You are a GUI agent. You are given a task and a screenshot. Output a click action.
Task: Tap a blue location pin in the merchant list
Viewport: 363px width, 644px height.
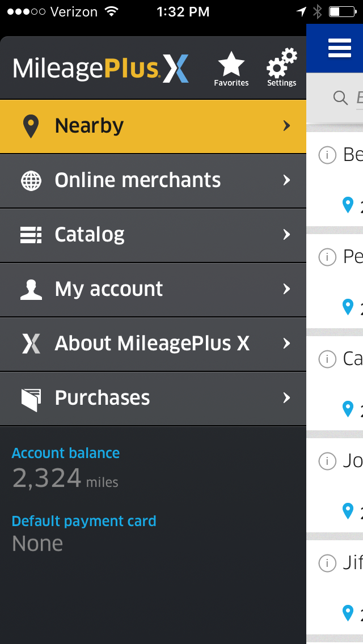[348, 206]
